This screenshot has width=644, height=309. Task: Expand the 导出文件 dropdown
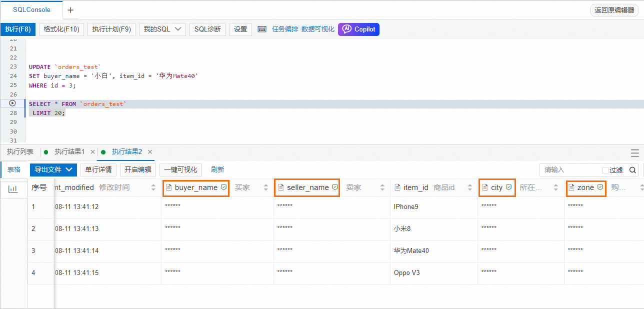click(53, 170)
